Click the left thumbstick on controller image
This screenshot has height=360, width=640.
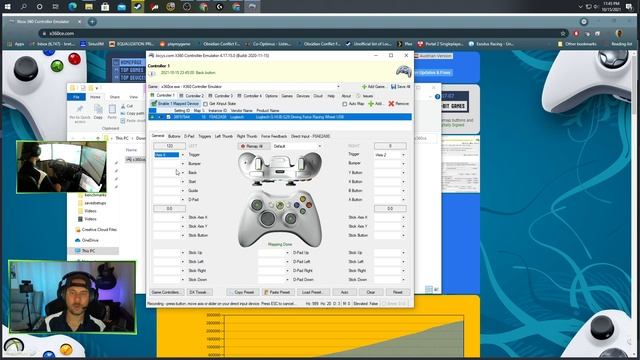[257, 205]
